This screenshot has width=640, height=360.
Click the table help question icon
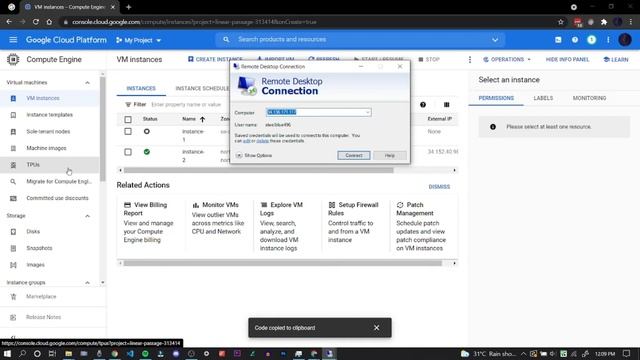[423, 105]
